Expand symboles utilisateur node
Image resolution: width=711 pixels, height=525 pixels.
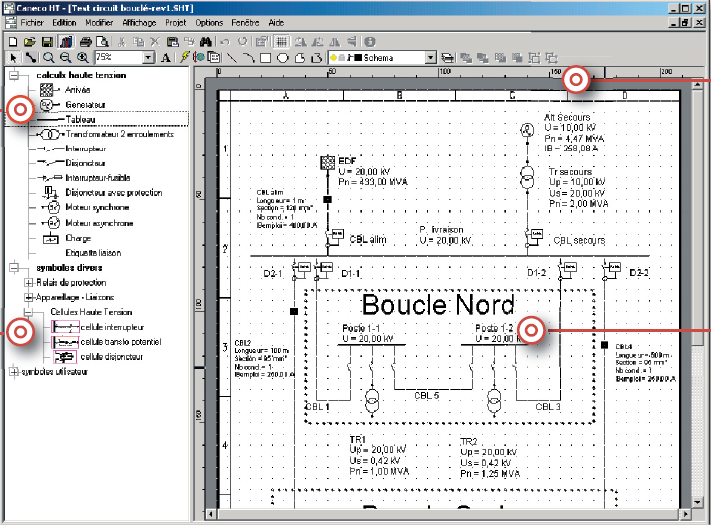(15, 372)
